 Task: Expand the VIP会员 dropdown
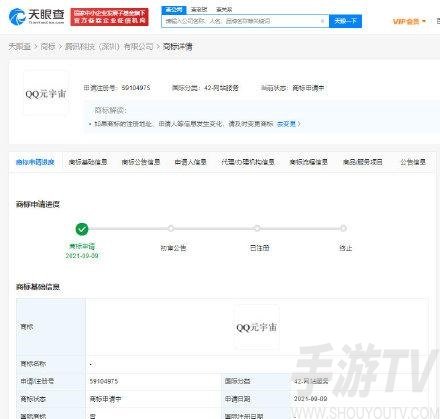click(409, 21)
